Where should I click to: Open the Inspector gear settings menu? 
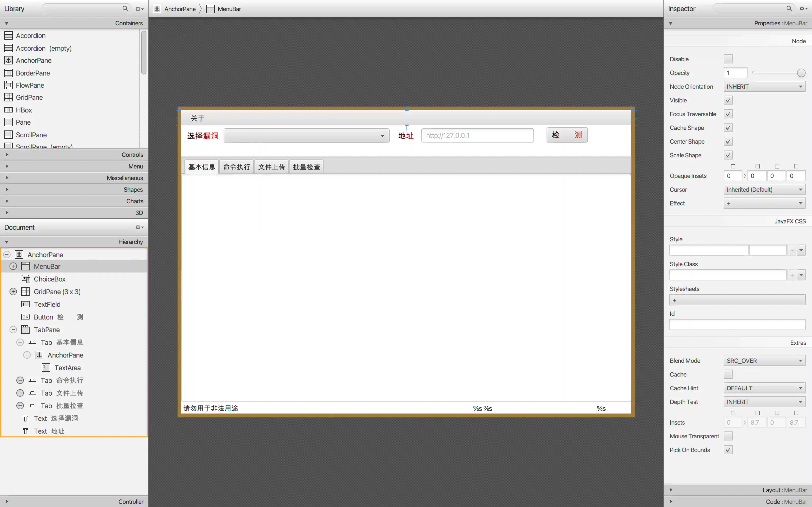click(803, 8)
